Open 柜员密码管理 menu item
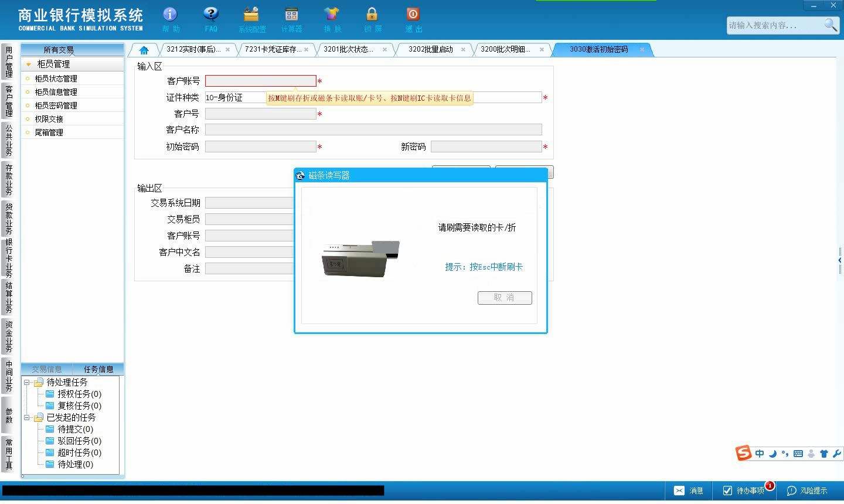The height and width of the screenshot is (504, 844). pyautogui.click(x=73, y=105)
